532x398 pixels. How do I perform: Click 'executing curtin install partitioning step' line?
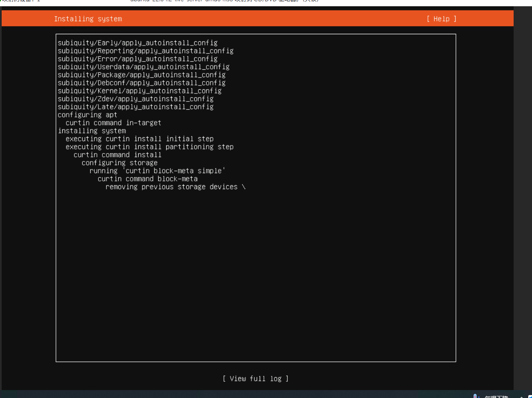(149, 147)
